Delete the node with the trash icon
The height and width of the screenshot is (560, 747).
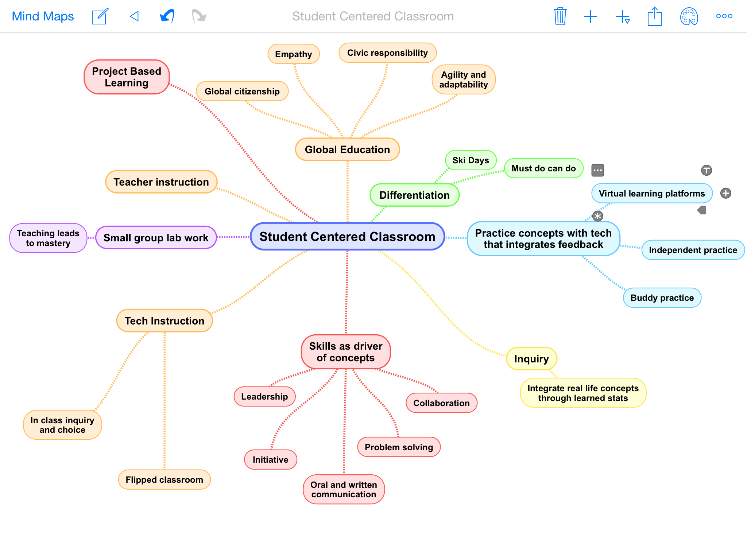[560, 16]
